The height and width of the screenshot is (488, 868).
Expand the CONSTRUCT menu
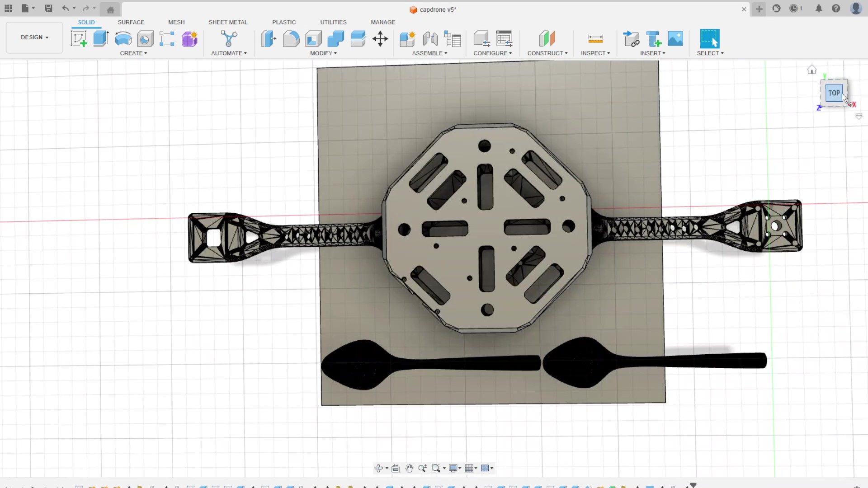pos(547,53)
